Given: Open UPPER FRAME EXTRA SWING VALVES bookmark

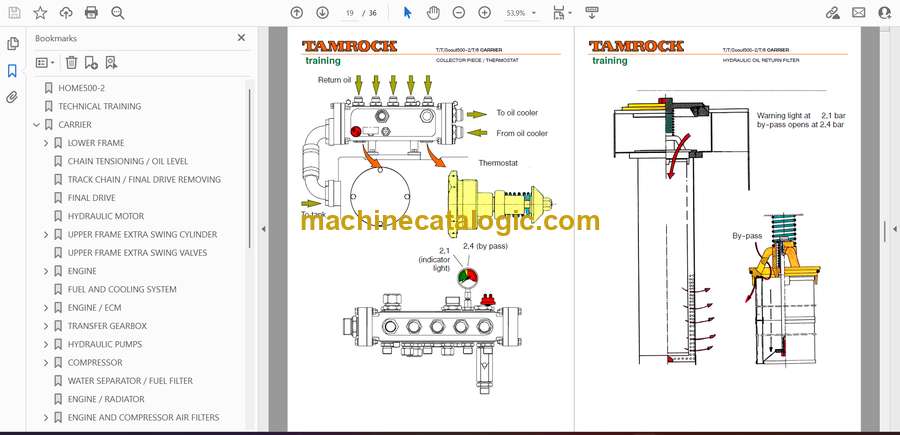Looking at the screenshot, I should coord(137,253).
